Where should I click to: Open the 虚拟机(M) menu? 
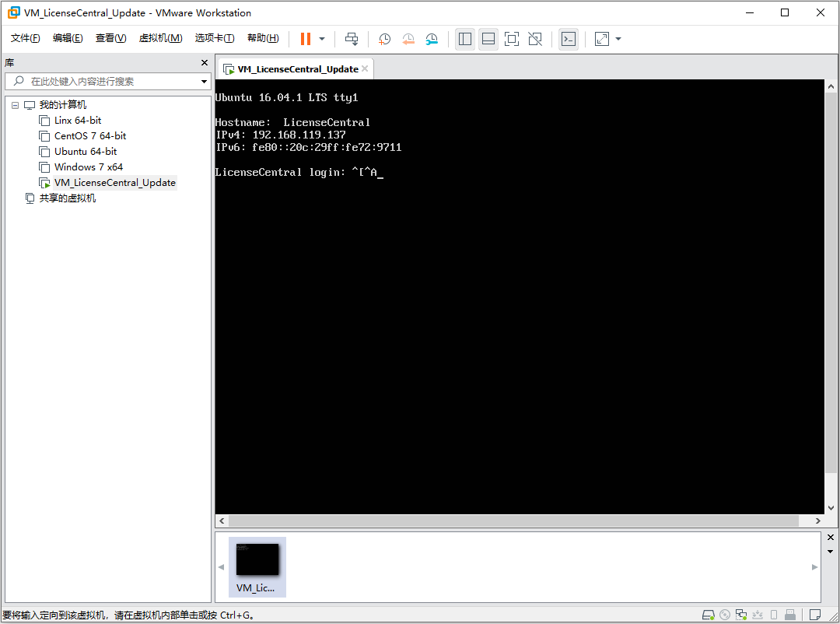pyautogui.click(x=160, y=38)
